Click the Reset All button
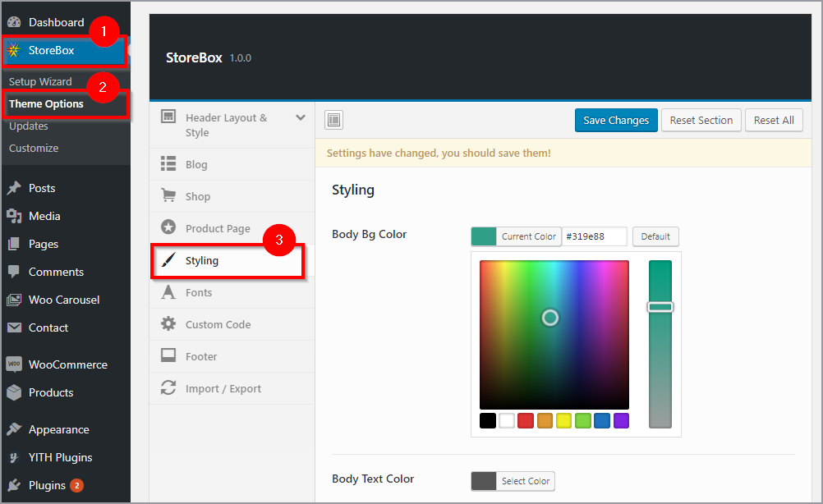The height and width of the screenshot is (504, 823). pos(774,120)
